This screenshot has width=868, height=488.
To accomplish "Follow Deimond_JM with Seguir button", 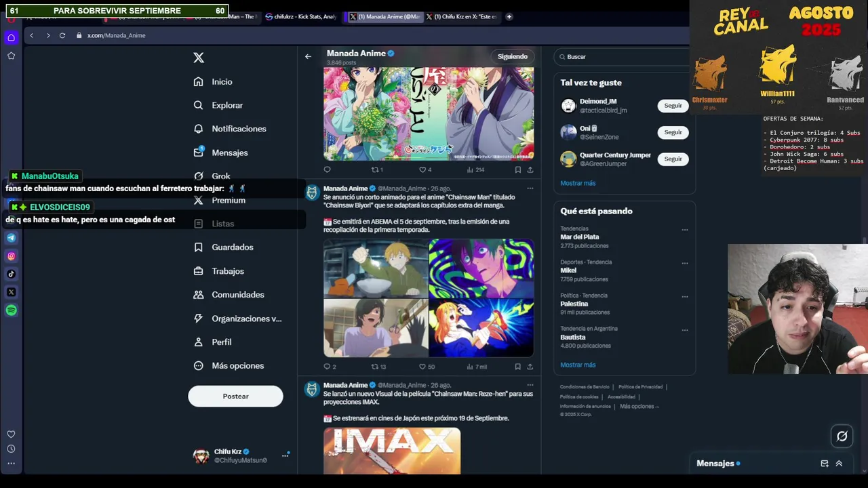I will [x=673, y=106].
